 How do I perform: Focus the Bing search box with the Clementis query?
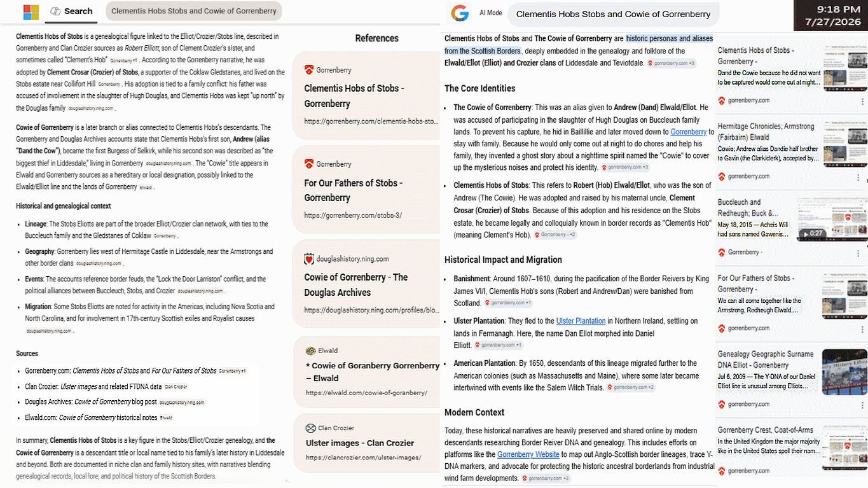click(194, 11)
